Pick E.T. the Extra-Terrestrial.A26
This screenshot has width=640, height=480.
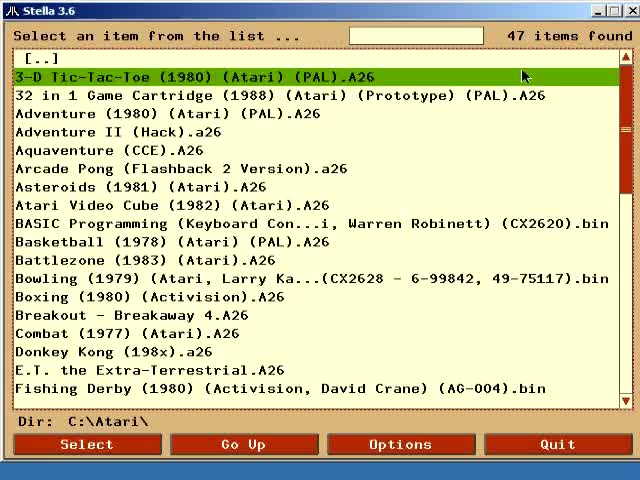[x=150, y=370]
